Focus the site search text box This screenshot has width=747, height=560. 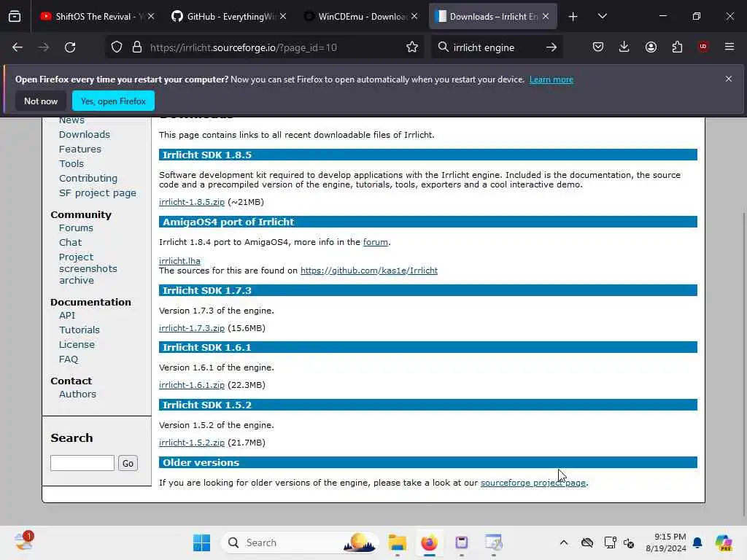(82, 463)
